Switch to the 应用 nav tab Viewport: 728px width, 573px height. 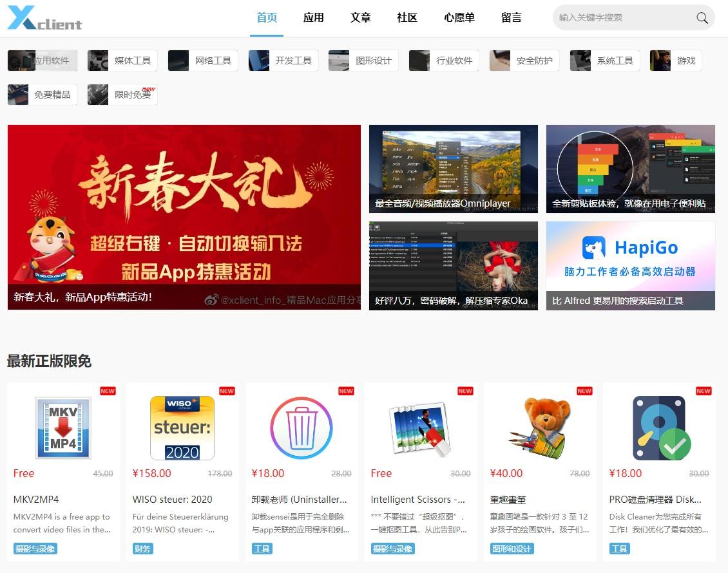pos(313,18)
